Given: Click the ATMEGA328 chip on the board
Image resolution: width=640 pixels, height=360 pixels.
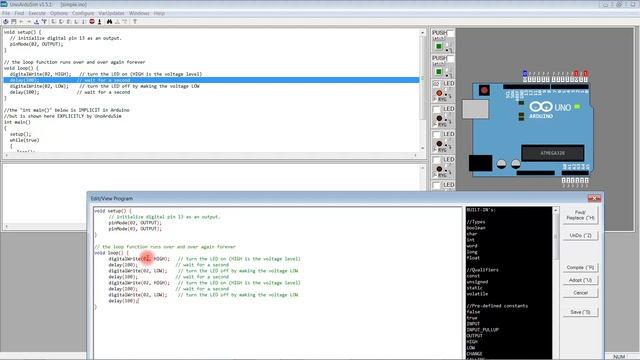Looking at the screenshot, I should (x=553, y=153).
